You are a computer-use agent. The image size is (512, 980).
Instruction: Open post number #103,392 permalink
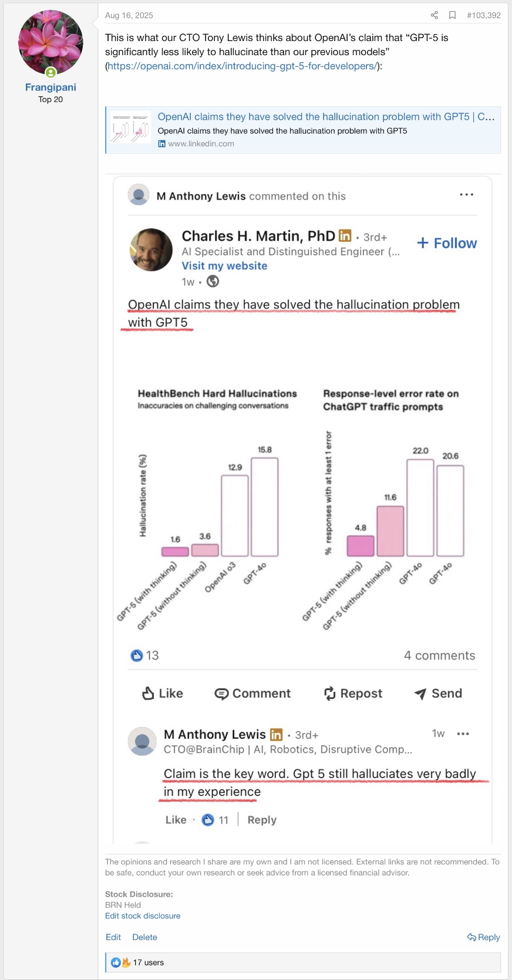point(484,15)
